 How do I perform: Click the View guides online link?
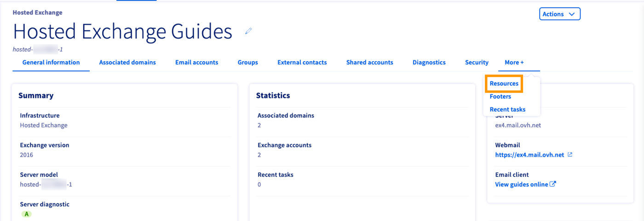point(522,184)
